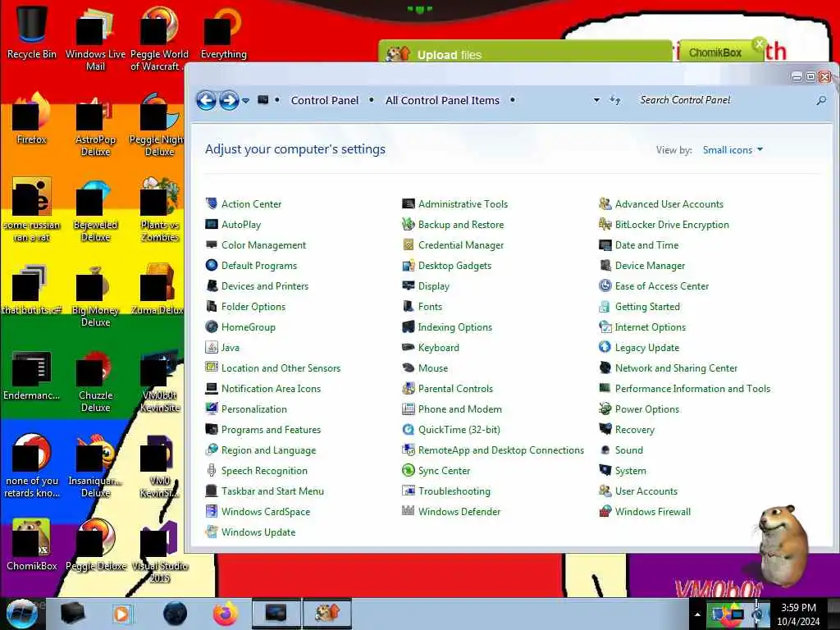The width and height of the screenshot is (840, 630).
Task: Open the Power Options link
Action: [646, 409]
